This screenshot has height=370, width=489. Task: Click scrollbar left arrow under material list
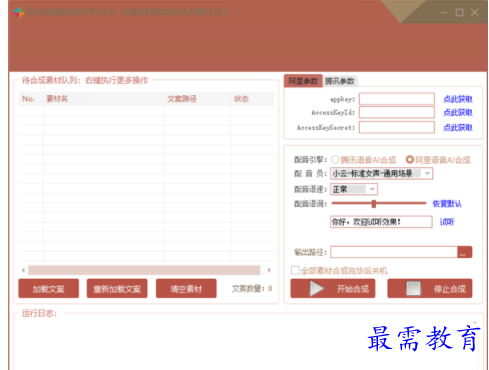coord(23,270)
